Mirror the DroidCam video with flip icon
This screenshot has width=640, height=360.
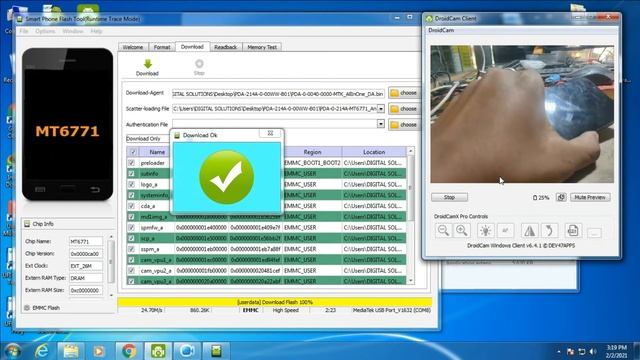[x=529, y=231]
